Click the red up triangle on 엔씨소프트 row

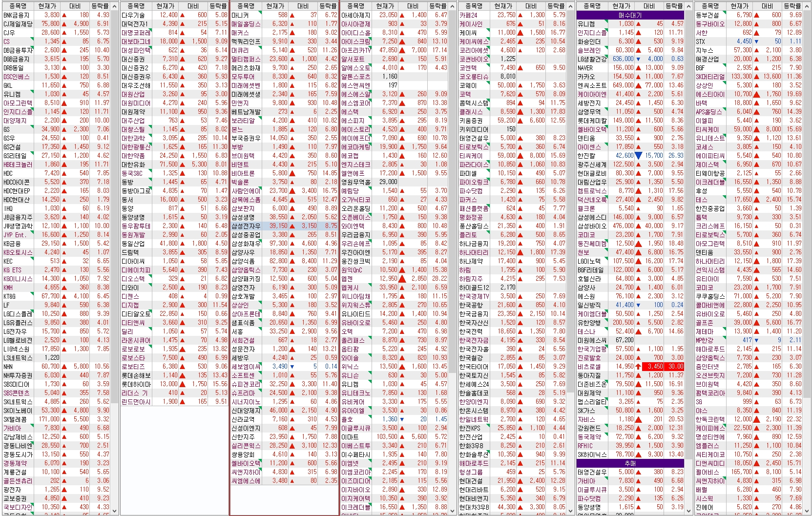[x=638, y=85]
